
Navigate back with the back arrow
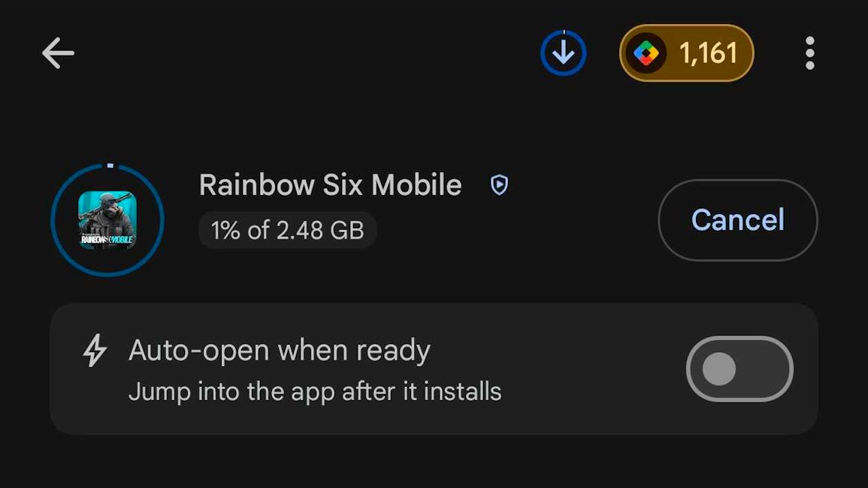coord(57,53)
